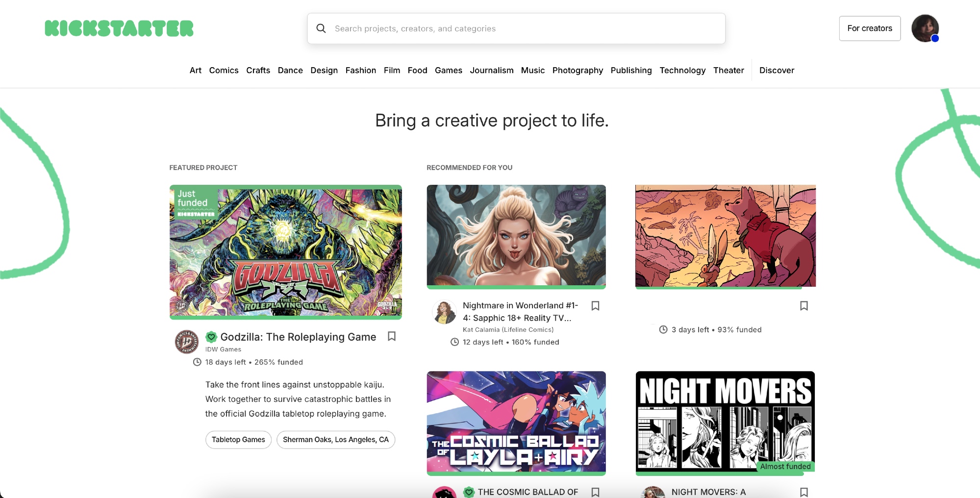Save the Cosmic Ballad project bookmark

(595, 492)
